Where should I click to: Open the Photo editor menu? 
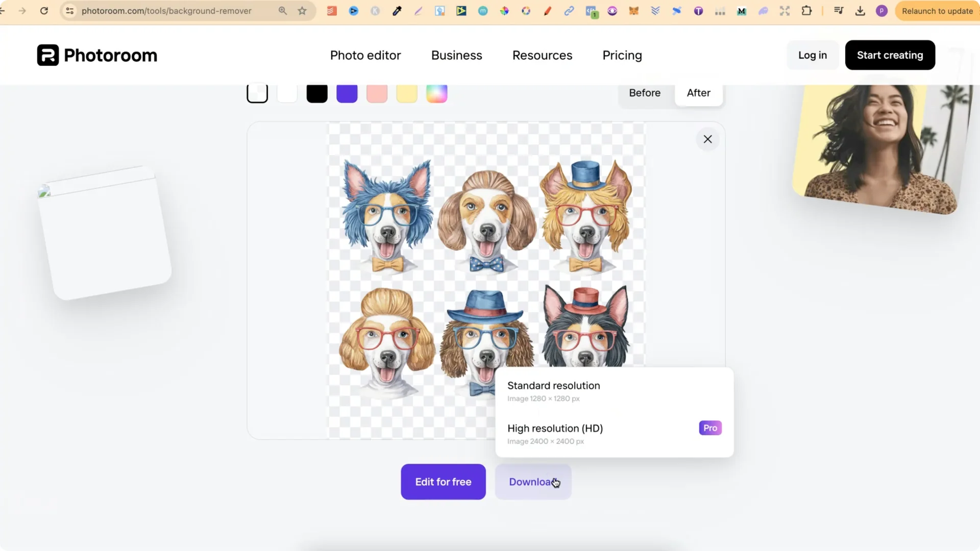click(365, 55)
